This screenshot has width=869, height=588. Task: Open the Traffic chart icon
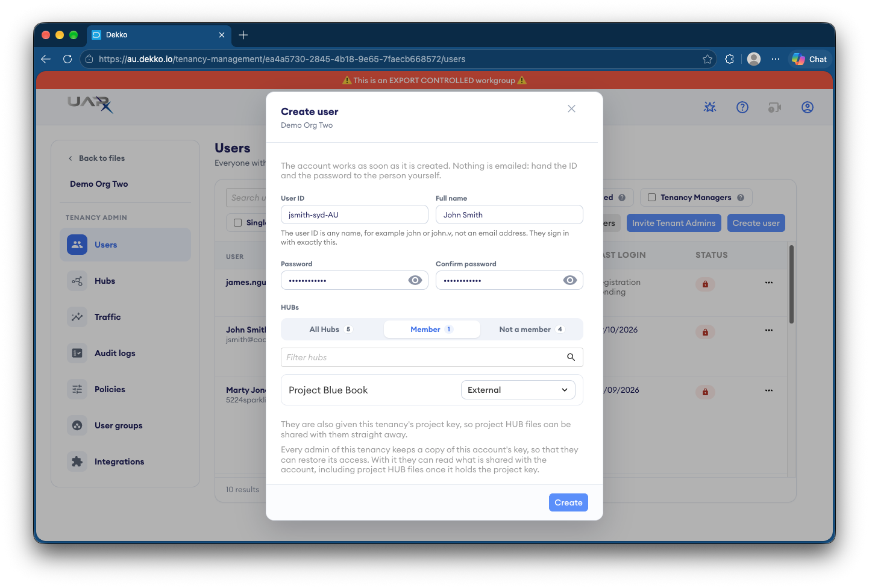[77, 317]
